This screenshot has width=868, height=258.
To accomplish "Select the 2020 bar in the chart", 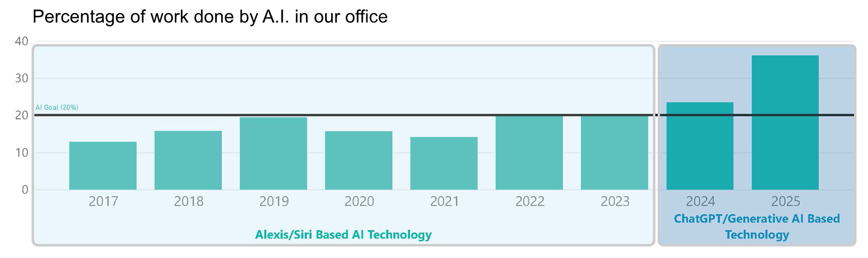I will point(358,160).
